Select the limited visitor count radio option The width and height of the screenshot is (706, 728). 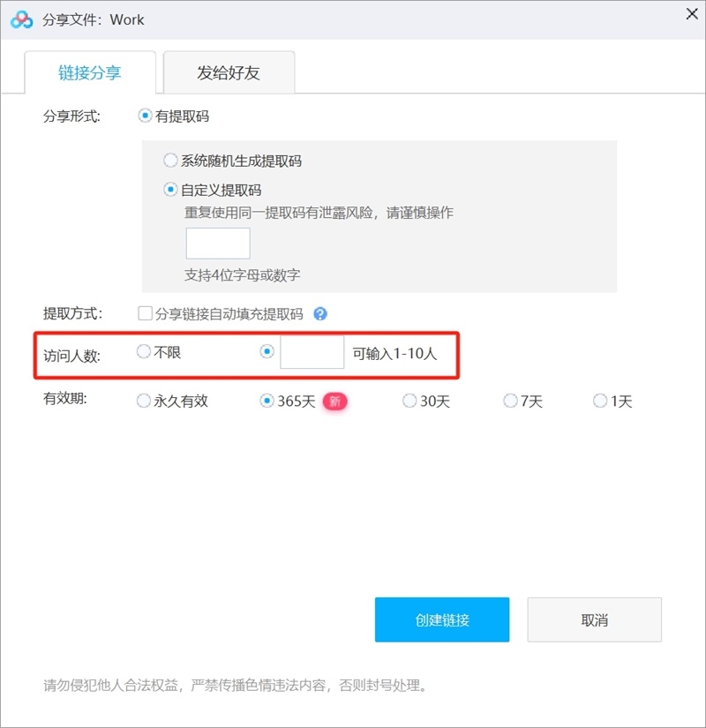266,351
